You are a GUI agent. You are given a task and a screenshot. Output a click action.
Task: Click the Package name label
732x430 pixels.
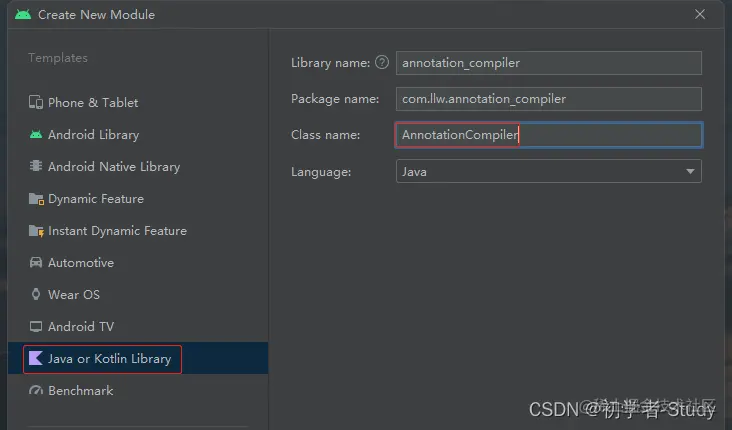(x=335, y=99)
